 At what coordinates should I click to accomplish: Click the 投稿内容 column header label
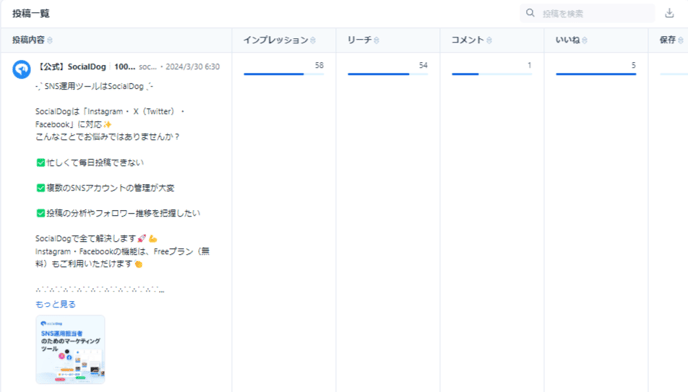coord(29,40)
